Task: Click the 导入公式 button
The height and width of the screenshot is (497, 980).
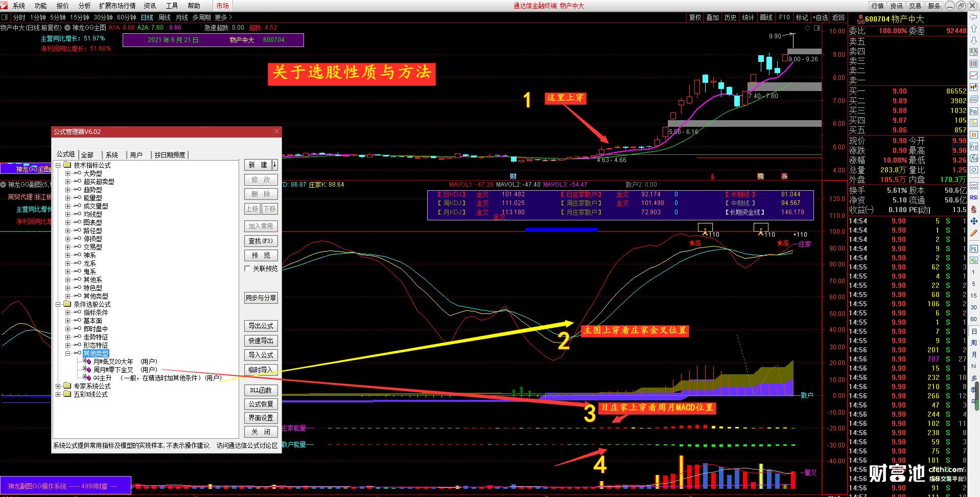Action: (x=261, y=355)
